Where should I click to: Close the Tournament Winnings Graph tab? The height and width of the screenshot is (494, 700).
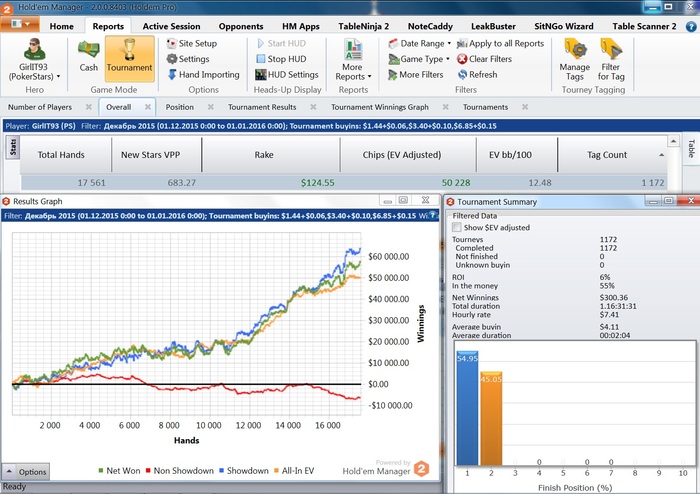[446, 107]
